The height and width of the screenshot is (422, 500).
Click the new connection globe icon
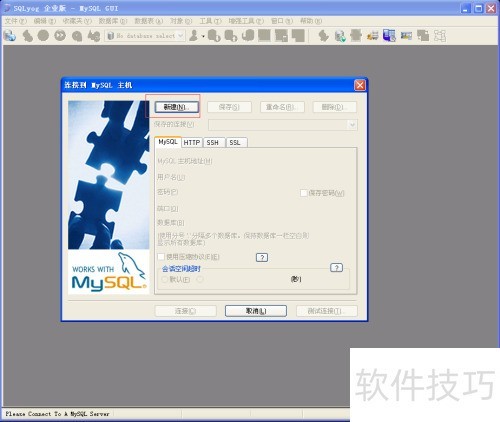[10, 36]
